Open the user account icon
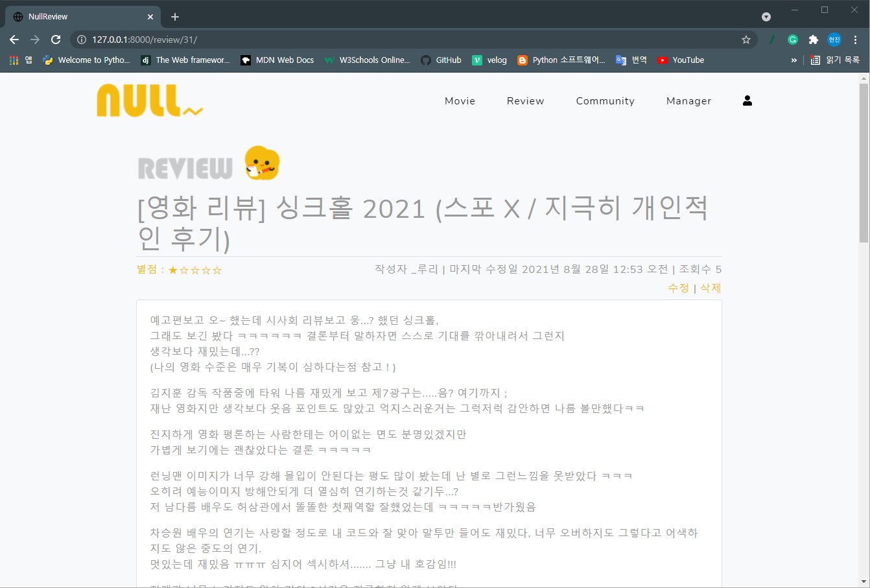Image resolution: width=870 pixels, height=588 pixels. pos(747,100)
